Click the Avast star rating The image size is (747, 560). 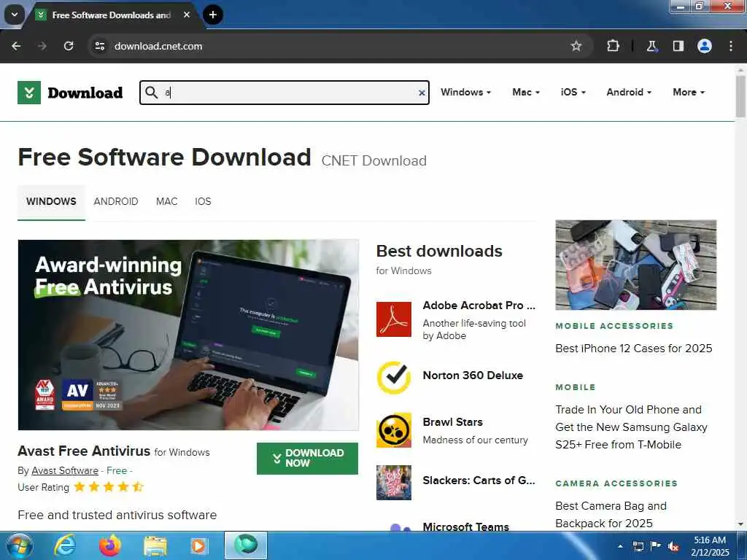[109, 486]
